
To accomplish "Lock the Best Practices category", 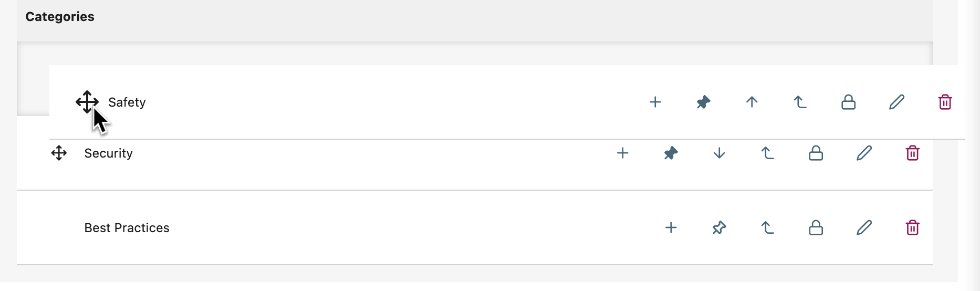I will coord(816,227).
